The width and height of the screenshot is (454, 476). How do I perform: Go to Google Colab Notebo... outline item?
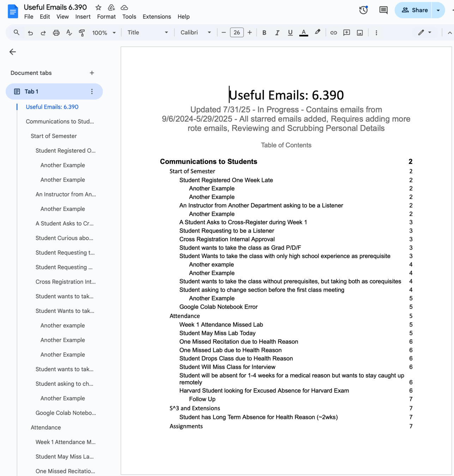(66, 413)
